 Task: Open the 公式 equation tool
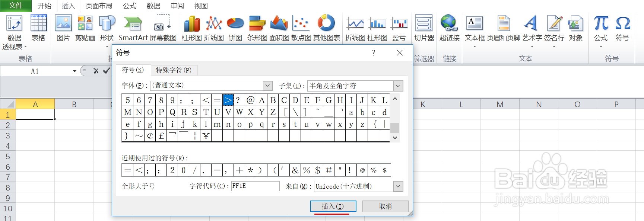(x=601, y=31)
